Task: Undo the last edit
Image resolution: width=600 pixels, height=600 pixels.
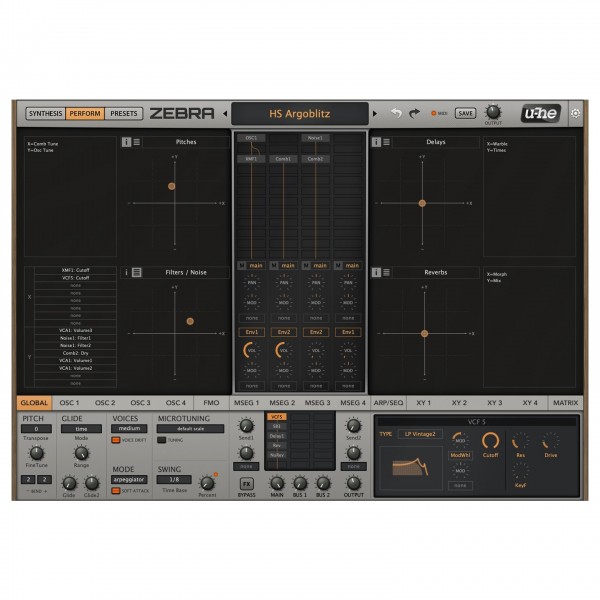Action: [396, 113]
